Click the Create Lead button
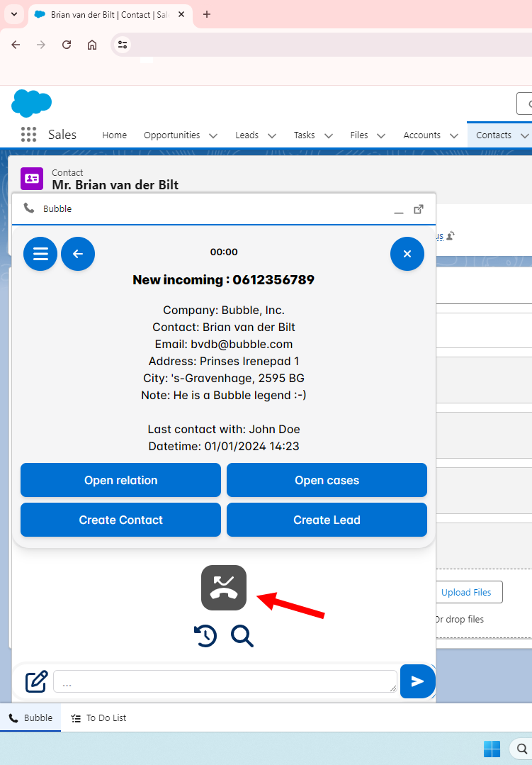The image size is (532, 765). click(x=327, y=520)
